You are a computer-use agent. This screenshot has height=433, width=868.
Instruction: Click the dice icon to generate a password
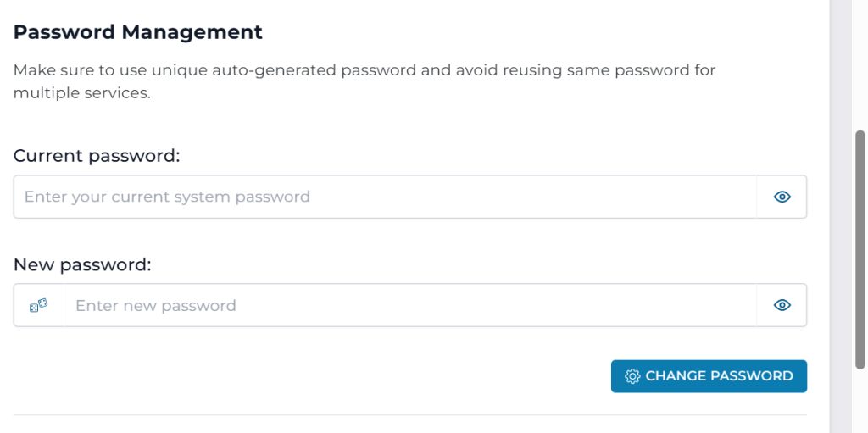point(39,305)
